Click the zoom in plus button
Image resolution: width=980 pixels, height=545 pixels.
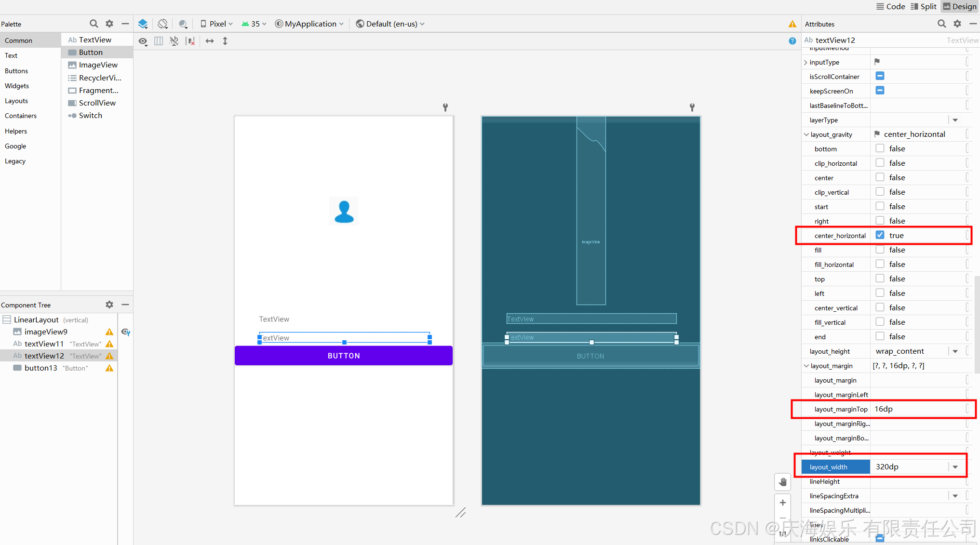point(782,503)
